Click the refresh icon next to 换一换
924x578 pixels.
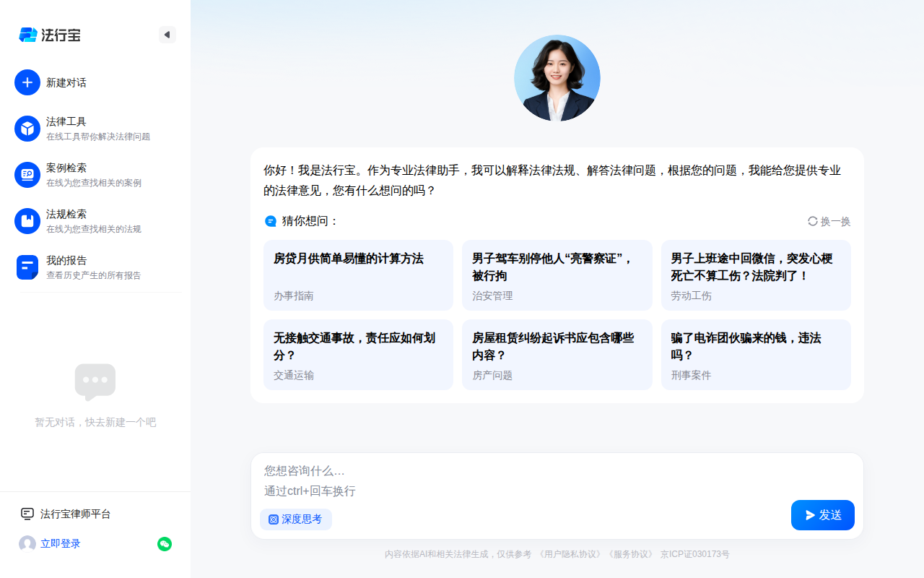click(x=813, y=221)
